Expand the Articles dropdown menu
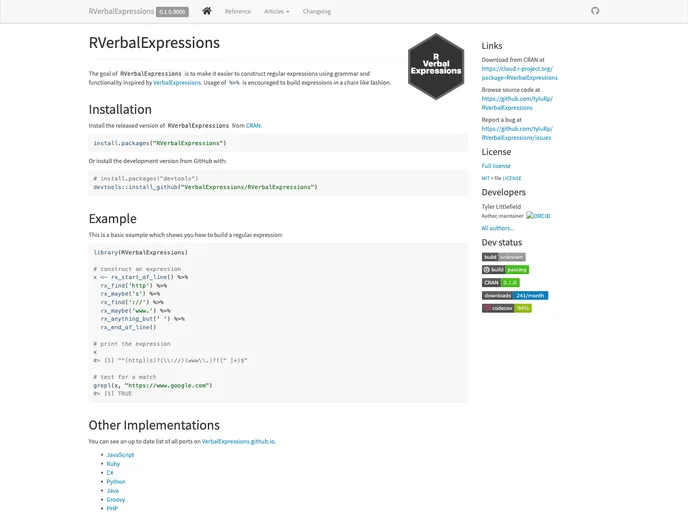Screen dimensions: 688x512 pyautogui.click(x=276, y=11)
